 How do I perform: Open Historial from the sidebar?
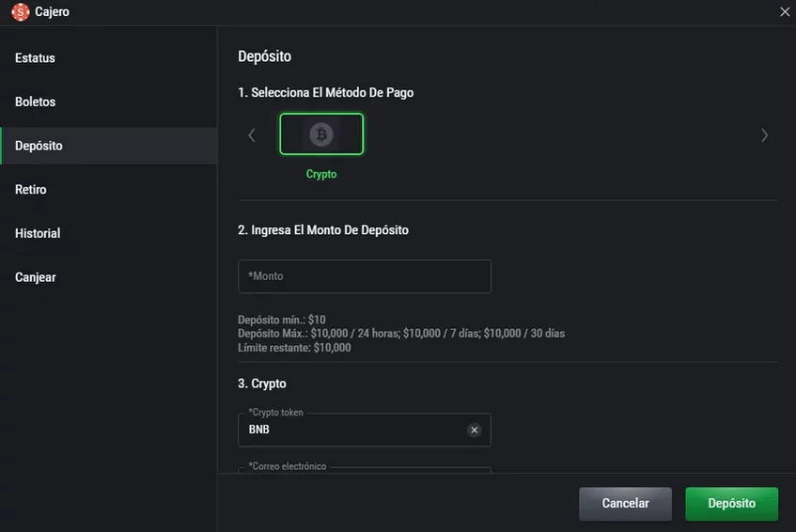(38, 233)
